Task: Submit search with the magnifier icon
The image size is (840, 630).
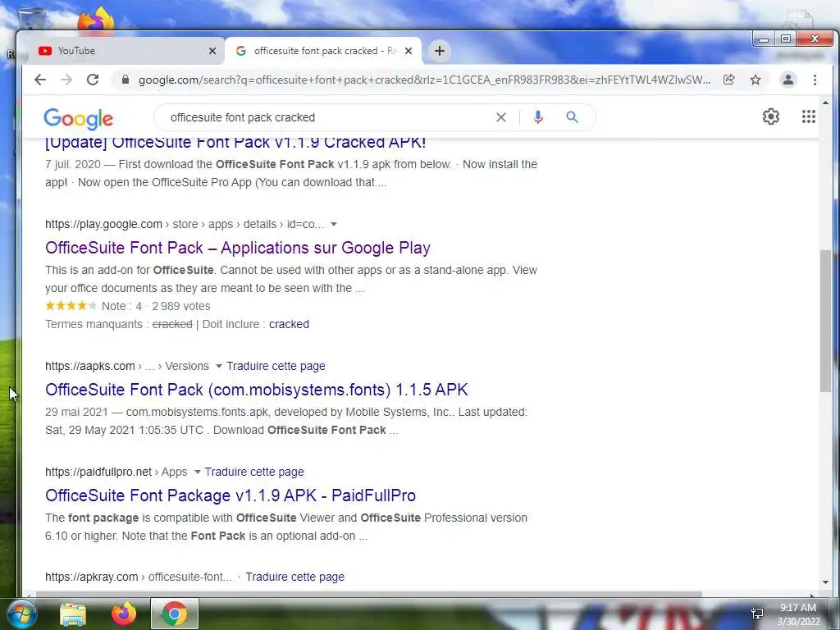Action: click(572, 117)
